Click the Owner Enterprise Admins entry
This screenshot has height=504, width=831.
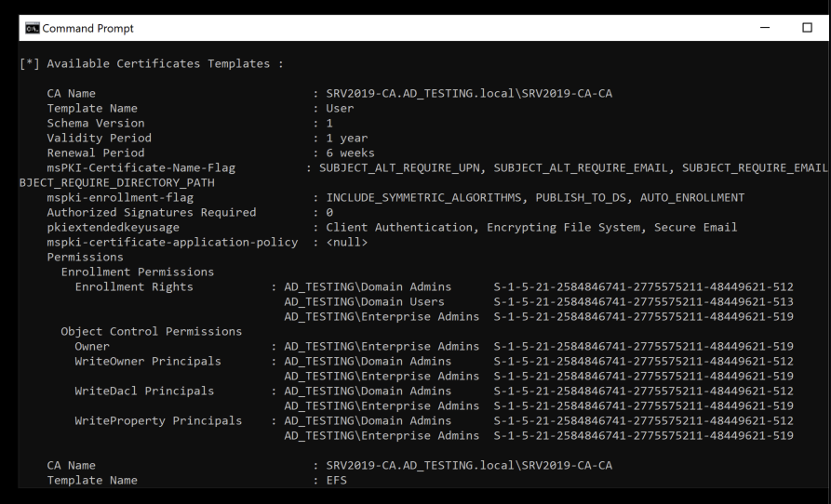(382, 346)
